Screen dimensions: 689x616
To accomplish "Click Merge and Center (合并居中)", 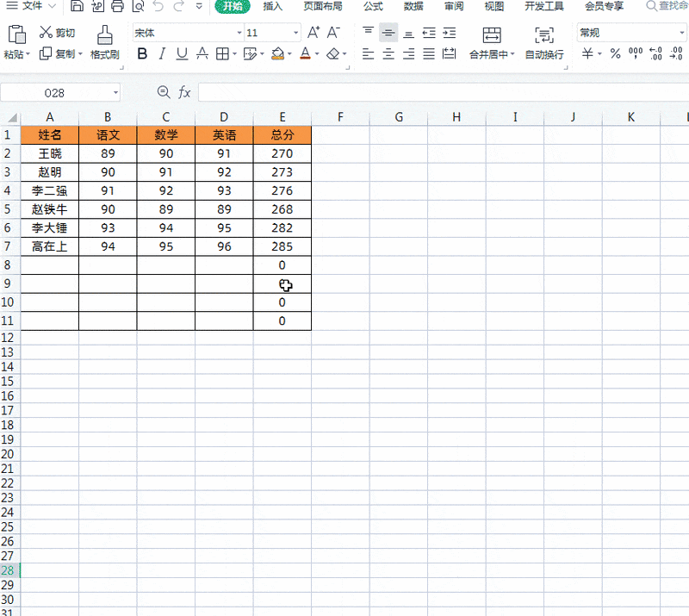I will pos(492,43).
